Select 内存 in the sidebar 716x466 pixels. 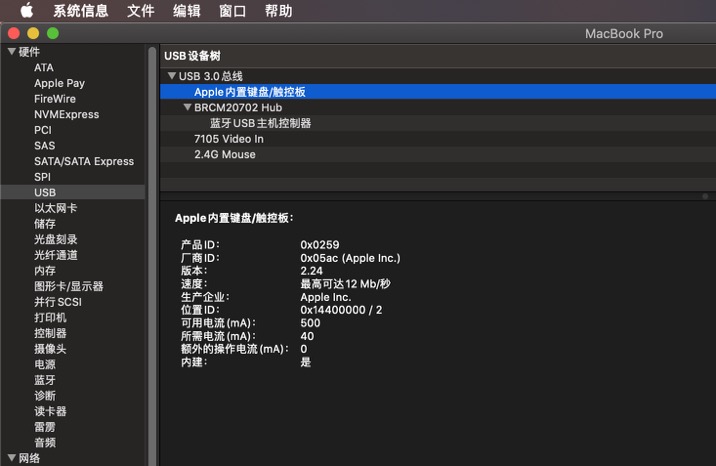(x=45, y=271)
